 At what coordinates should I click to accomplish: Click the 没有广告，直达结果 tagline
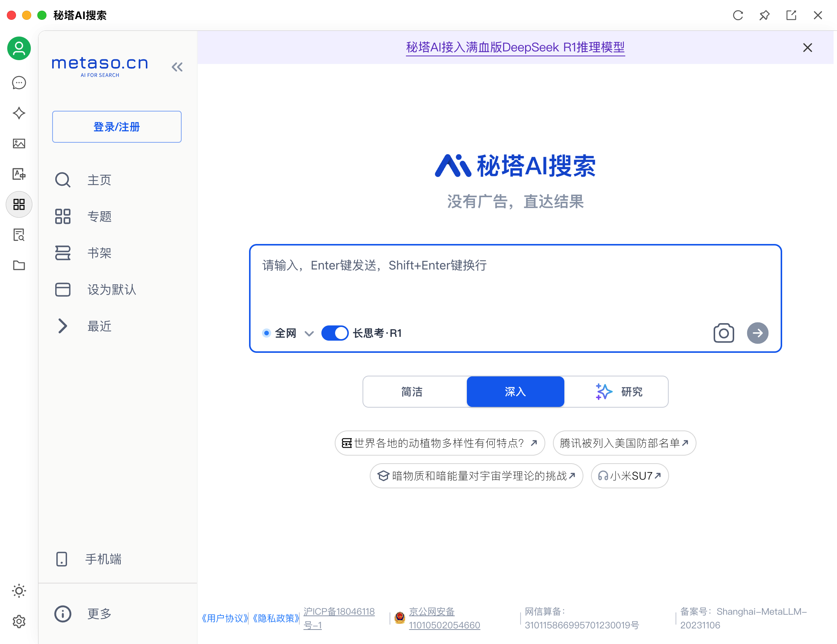(x=515, y=201)
